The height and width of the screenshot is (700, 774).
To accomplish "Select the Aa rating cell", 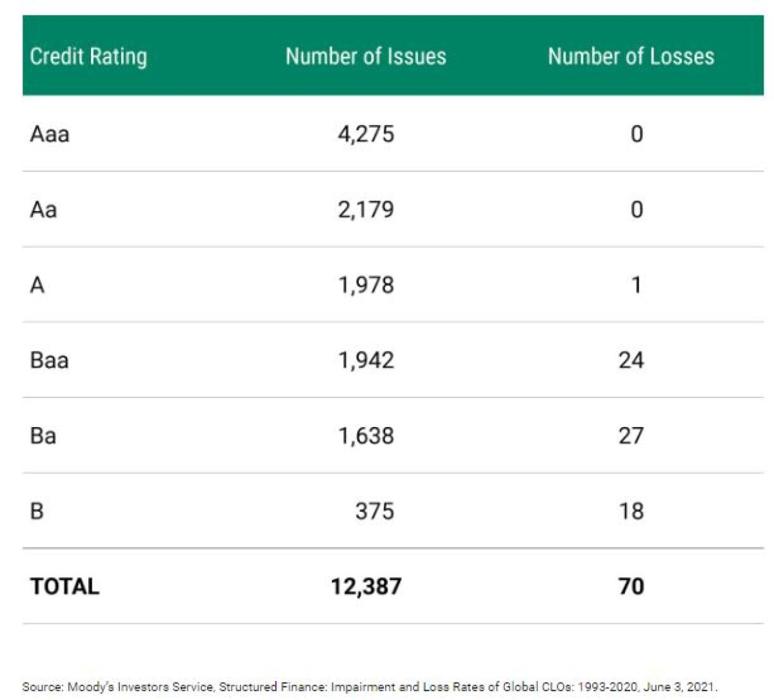I will tap(43, 209).
